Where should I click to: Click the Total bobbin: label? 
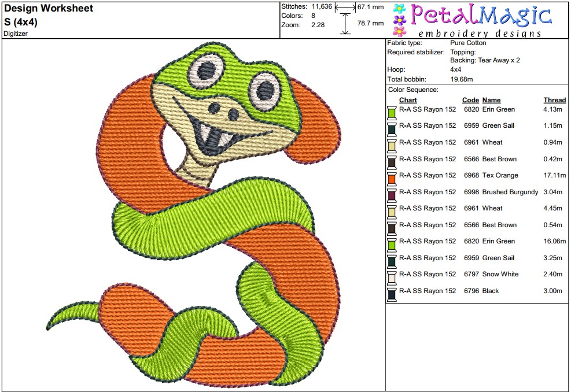click(406, 79)
